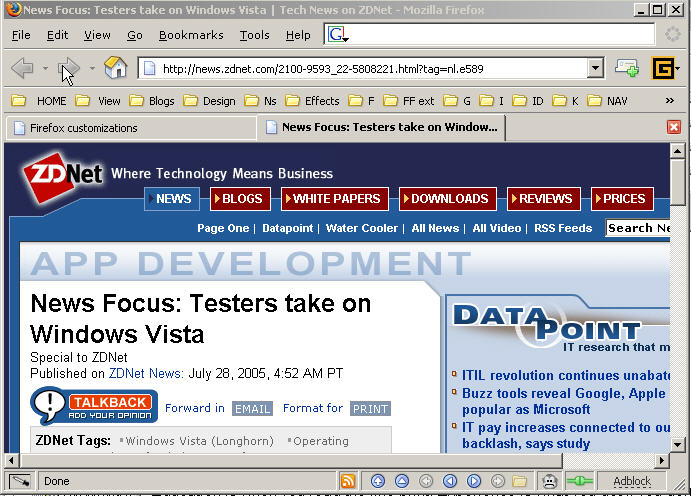
Task: Click the RSS feed icon in status bar
Action: 348,481
